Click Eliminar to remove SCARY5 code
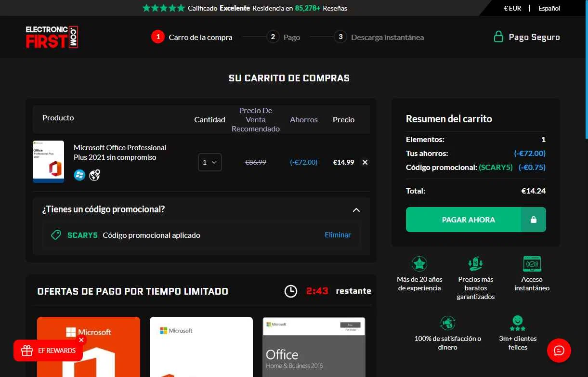The image size is (588, 377). pos(338,235)
